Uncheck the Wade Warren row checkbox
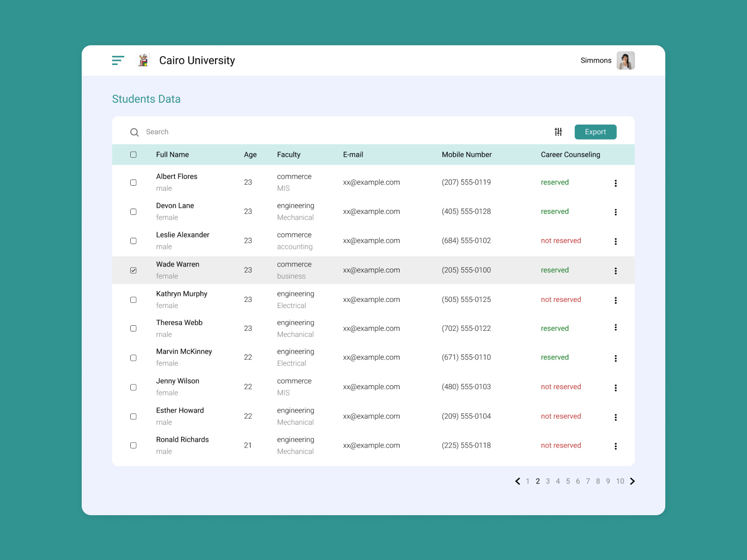Image resolution: width=747 pixels, height=560 pixels. tap(134, 270)
